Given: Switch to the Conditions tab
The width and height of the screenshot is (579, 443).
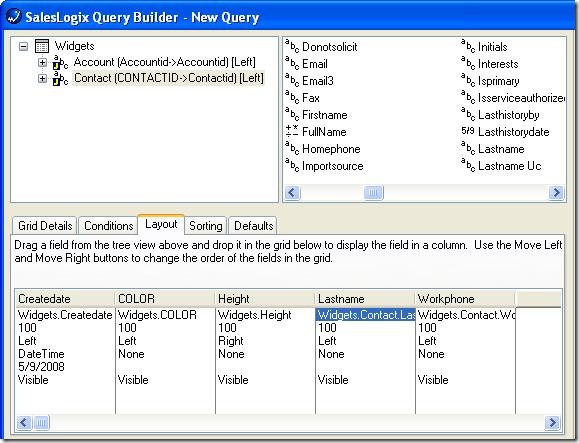Looking at the screenshot, I should (109, 226).
